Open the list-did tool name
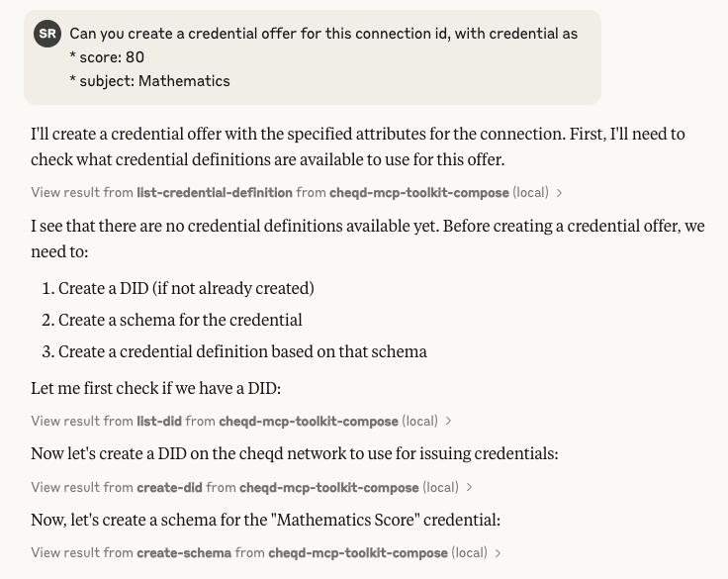728x579 pixels. click(x=159, y=421)
